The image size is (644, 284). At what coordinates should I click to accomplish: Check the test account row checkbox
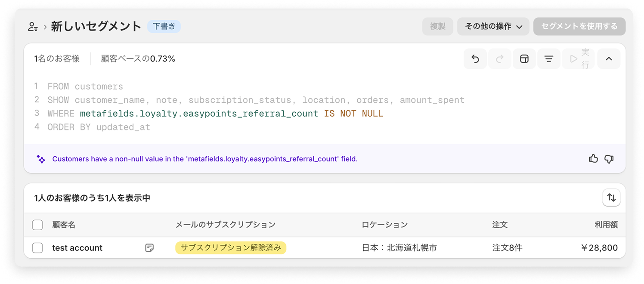pyautogui.click(x=37, y=248)
